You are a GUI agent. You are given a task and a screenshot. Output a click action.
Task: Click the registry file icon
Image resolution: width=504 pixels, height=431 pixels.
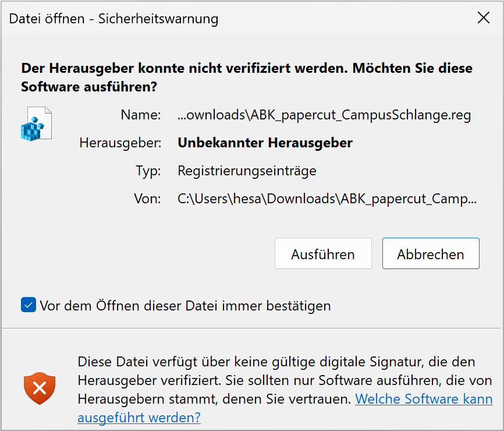(36, 123)
